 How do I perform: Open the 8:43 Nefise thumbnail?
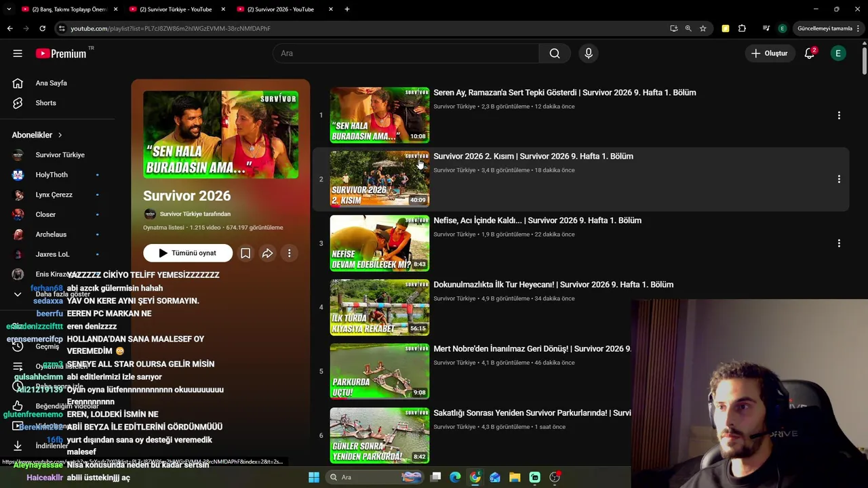[380, 243]
